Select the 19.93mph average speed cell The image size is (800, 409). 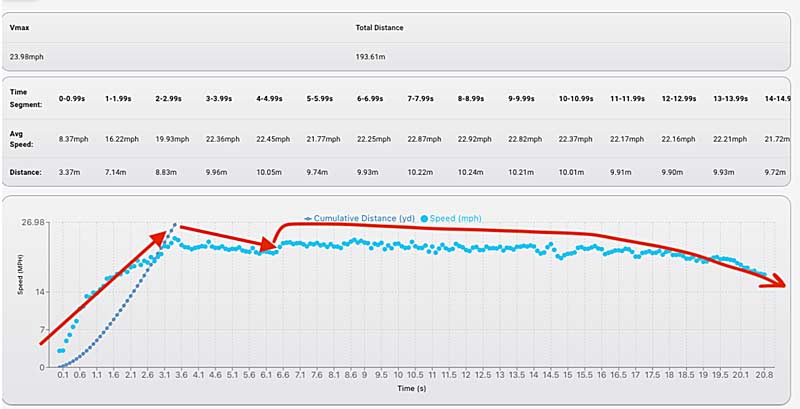click(x=172, y=139)
